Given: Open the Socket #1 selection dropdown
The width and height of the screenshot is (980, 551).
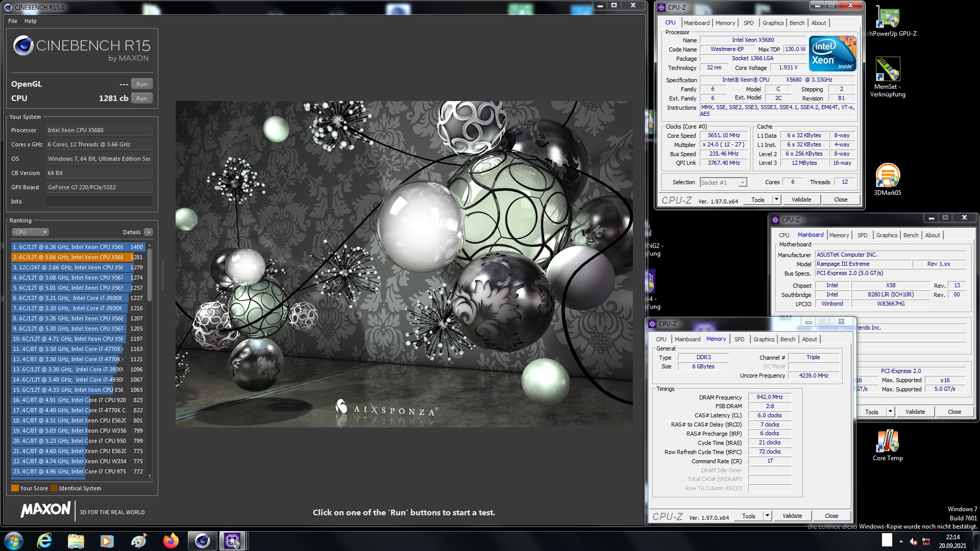Looking at the screenshot, I should point(723,183).
